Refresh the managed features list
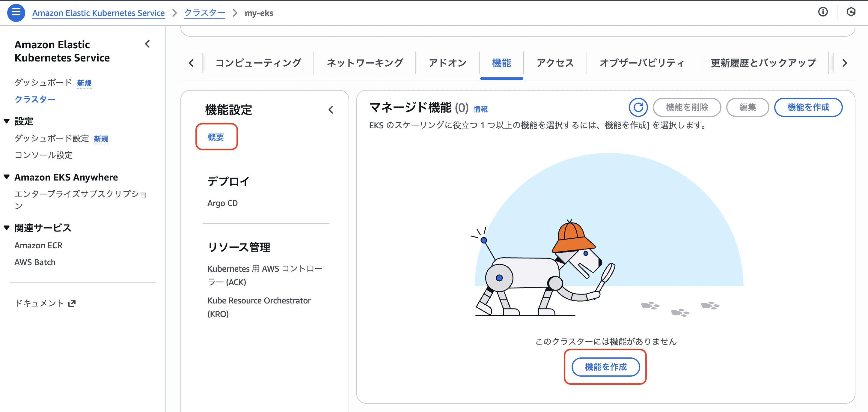Screen dimensions: 868x412 638,107
